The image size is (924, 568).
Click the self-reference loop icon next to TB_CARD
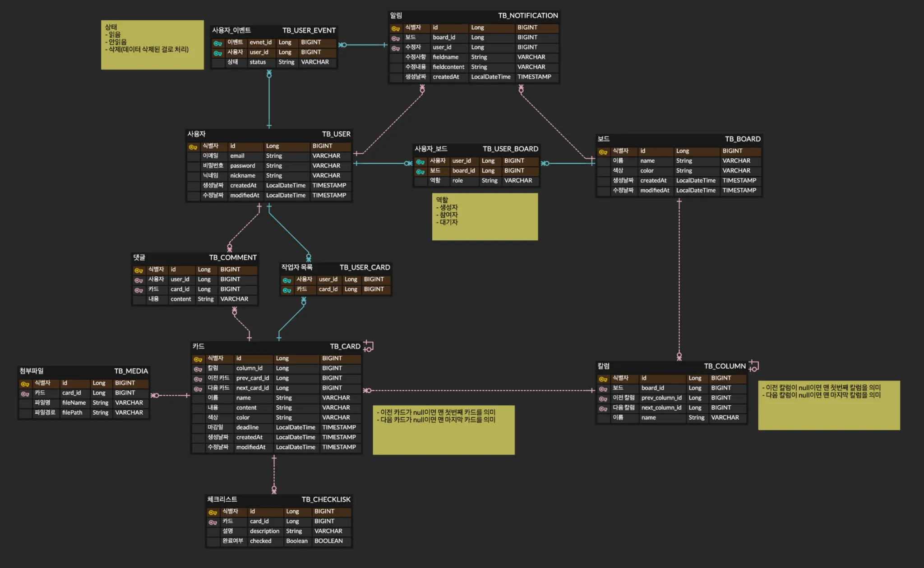368,346
